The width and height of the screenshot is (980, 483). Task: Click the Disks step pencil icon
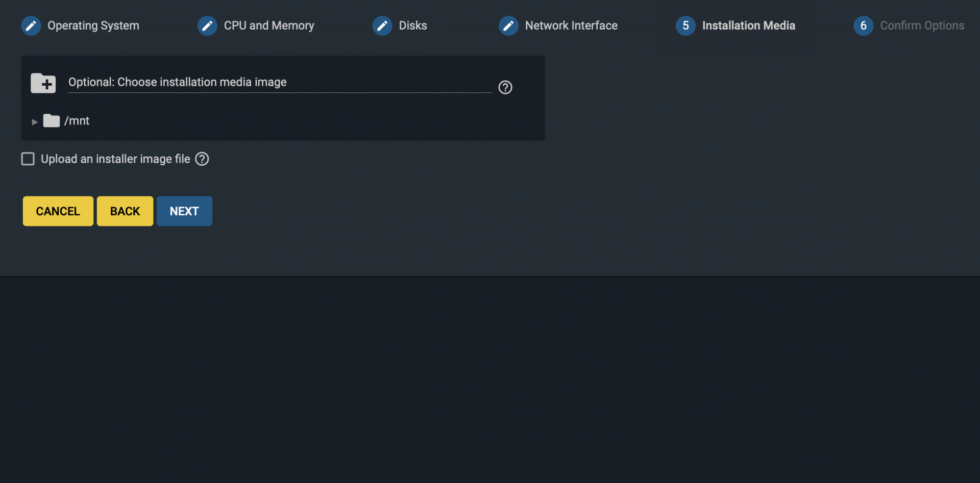tap(382, 26)
